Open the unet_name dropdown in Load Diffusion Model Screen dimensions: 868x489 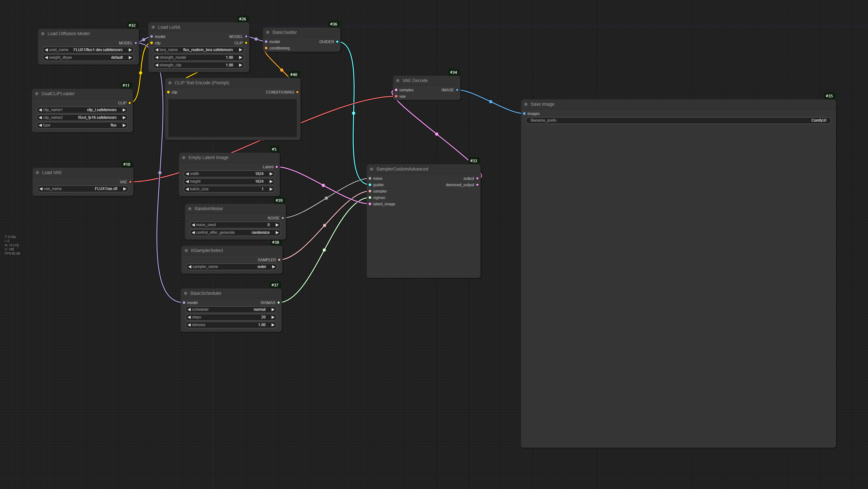pyautogui.click(x=88, y=50)
